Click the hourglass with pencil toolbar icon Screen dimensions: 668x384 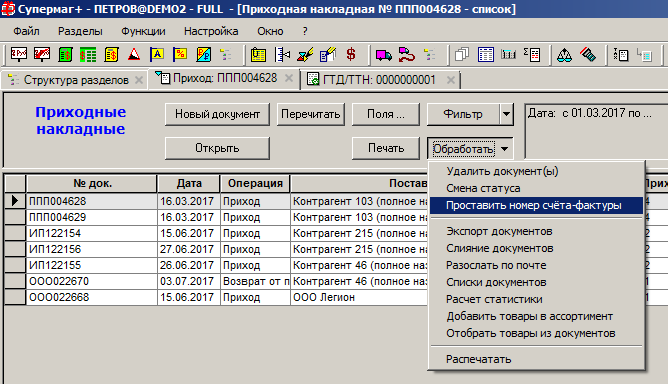(305, 55)
